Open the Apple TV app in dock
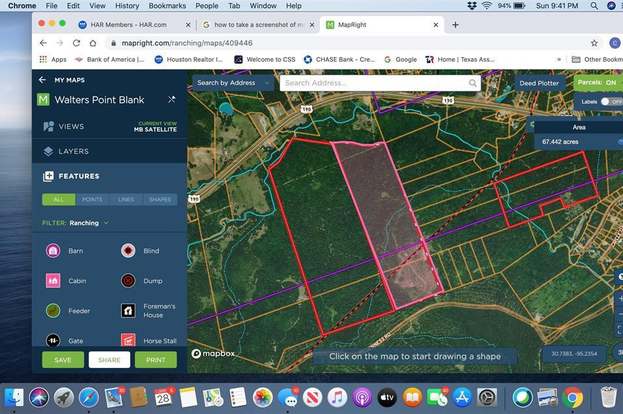The height and width of the screenshot is (414, 623). tap(387, 398)
